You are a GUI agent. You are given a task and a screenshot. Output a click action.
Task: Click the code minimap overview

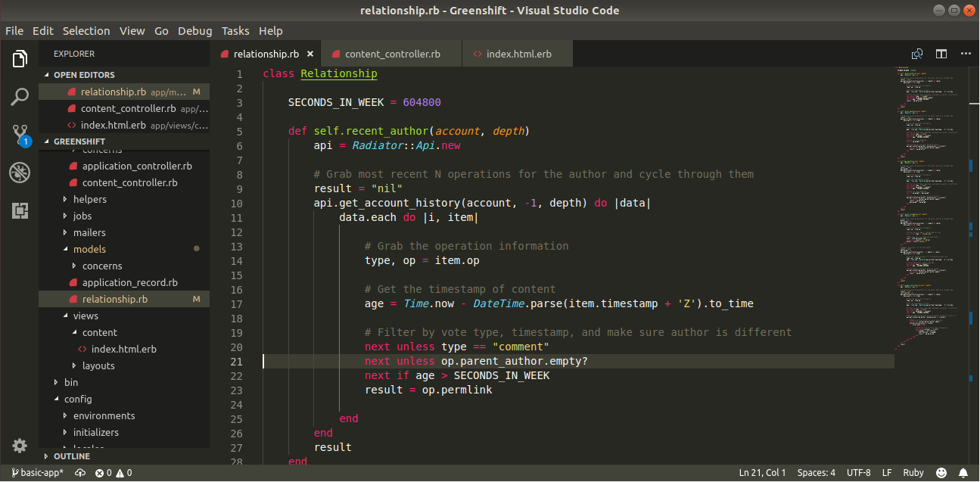pos(932,208)
